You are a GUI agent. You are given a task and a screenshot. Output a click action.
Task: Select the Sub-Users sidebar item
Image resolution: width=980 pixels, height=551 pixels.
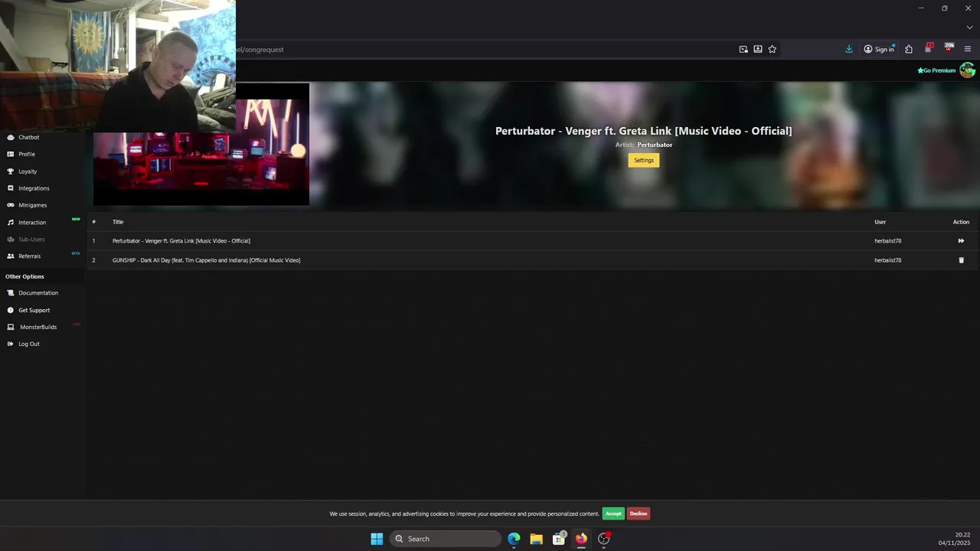(x=31, y=240)
